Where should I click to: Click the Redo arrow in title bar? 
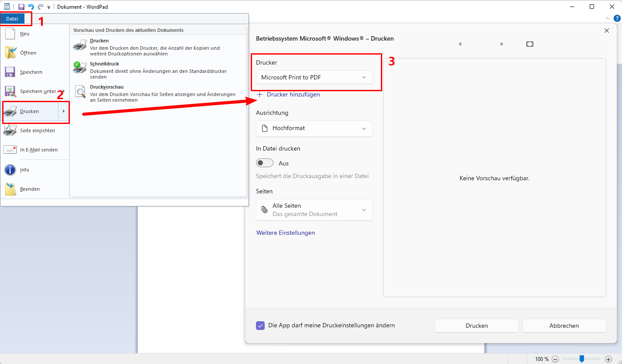(41, 7)
